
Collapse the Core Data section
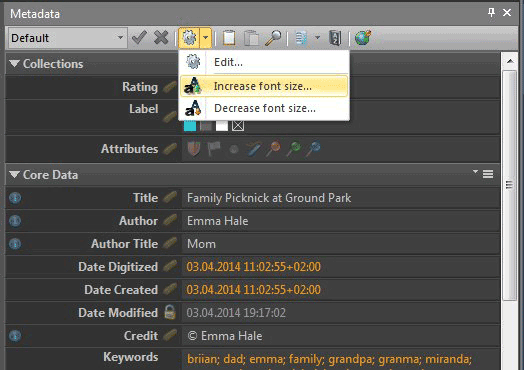coord(14,174)
